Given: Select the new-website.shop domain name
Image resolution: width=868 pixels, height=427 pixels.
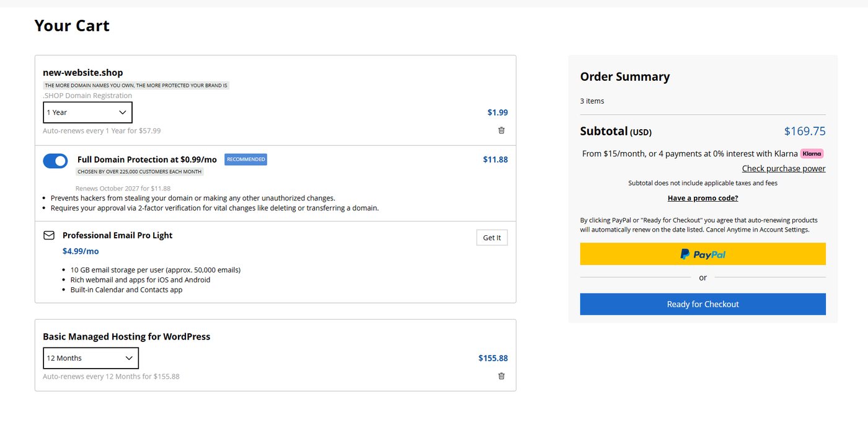Looking at the screenshot, I should point(83,73).
